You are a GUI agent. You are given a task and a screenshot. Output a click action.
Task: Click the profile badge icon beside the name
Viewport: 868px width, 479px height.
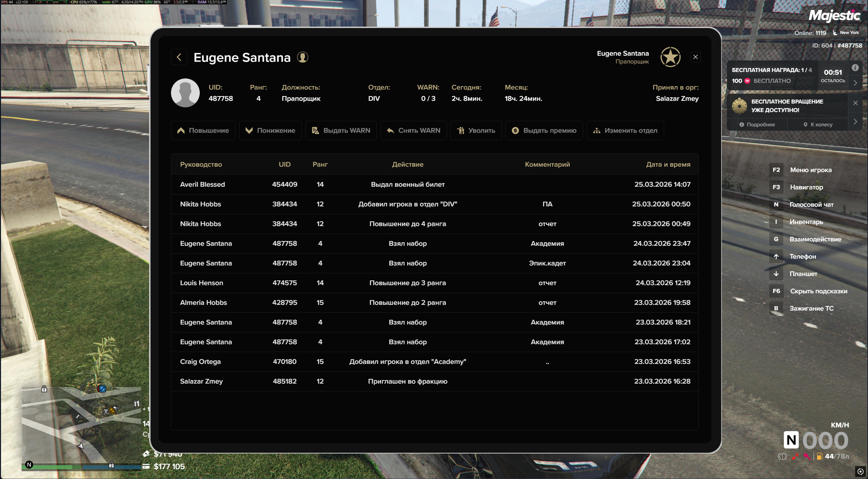pos(303,57)
